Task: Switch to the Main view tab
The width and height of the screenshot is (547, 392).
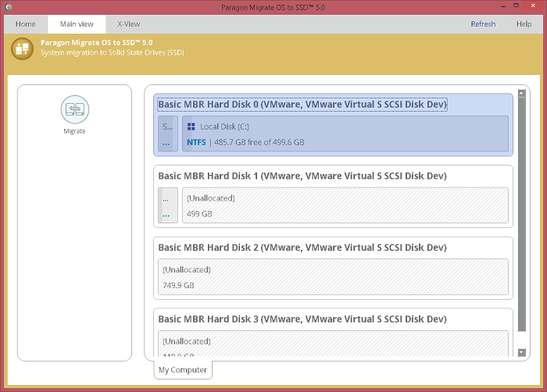Action: click(x=77, y=24)
